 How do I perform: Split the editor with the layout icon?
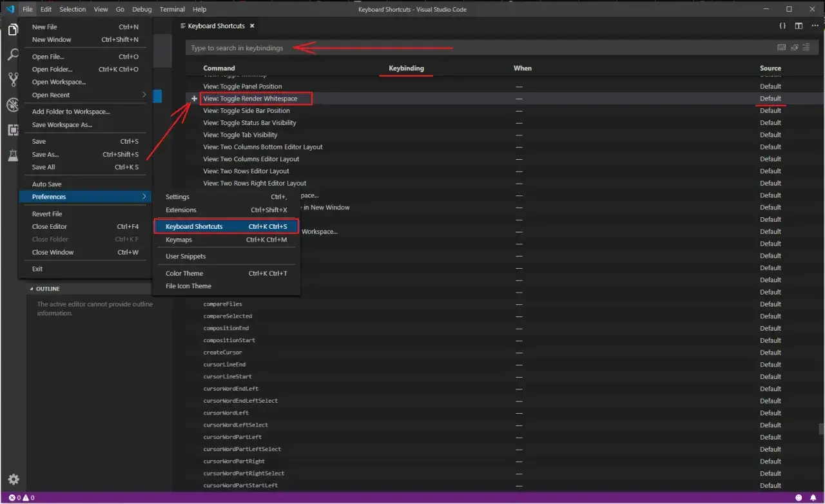(x=799, y=26)
